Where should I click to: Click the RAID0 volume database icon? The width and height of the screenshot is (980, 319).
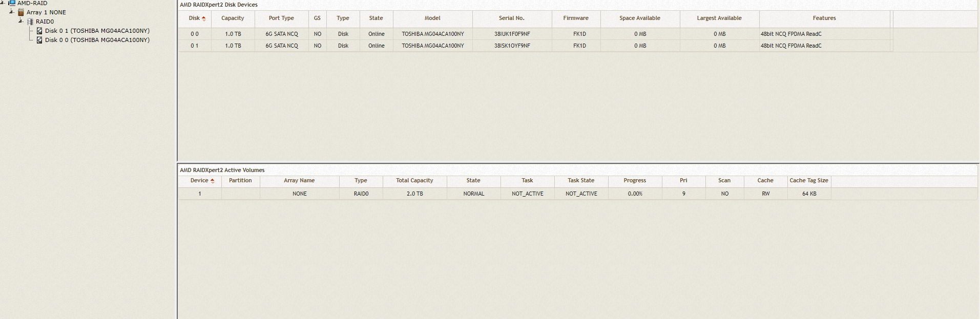[30, 22]
